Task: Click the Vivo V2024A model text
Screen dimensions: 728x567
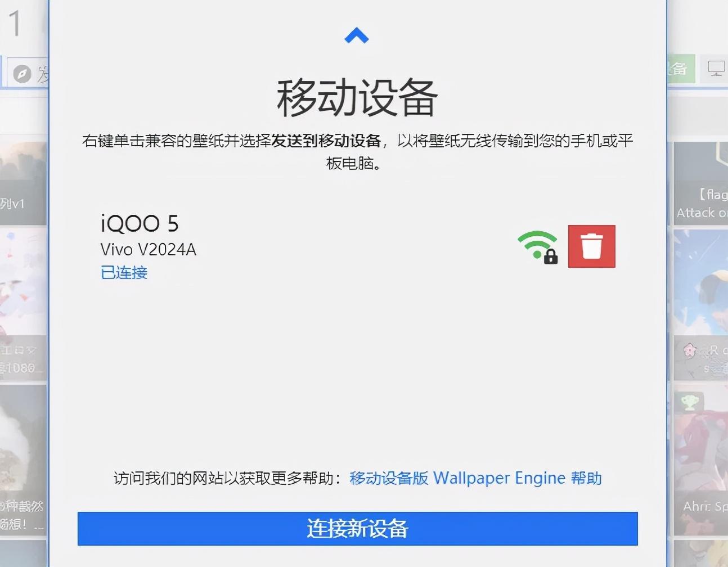Action: coord(149,249)
